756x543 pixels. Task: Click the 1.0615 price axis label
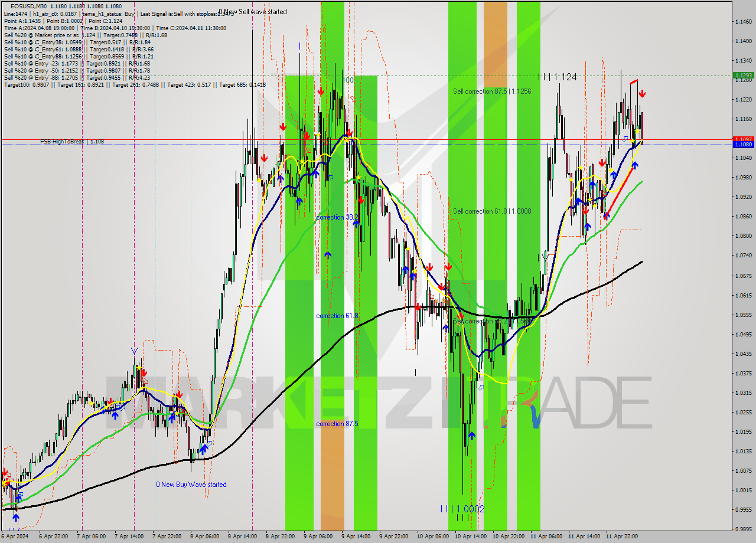click(743, 295)
